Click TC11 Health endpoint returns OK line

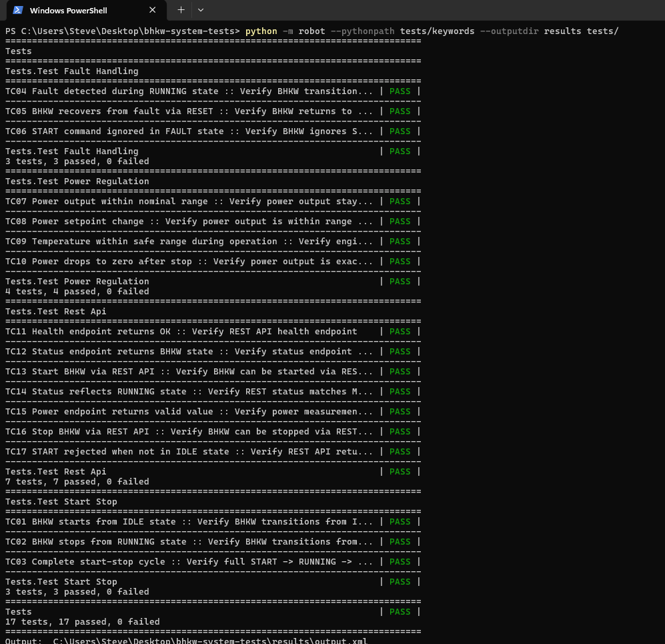[213, 331]
